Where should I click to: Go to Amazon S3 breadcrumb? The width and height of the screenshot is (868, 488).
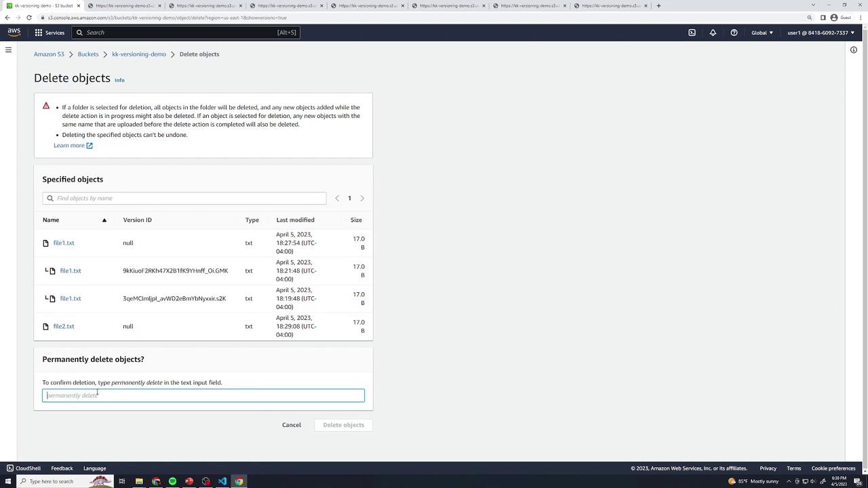[49, 54]
